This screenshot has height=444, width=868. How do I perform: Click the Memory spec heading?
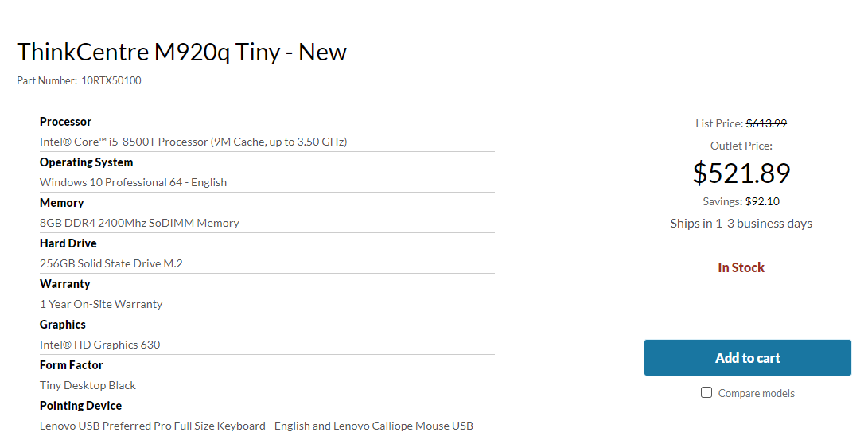pyautogui.click(x=61, y=203)
